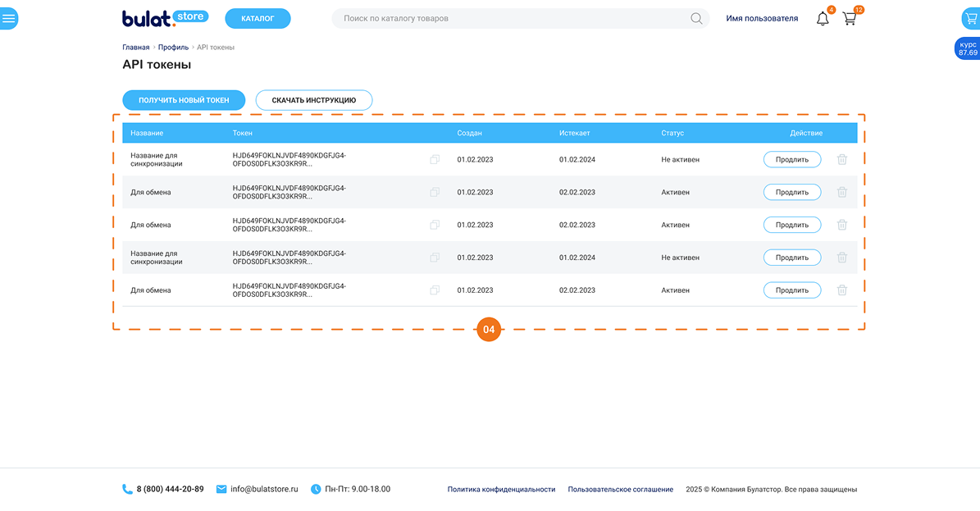Click the search magnifier icon

[x=696, y=19]
